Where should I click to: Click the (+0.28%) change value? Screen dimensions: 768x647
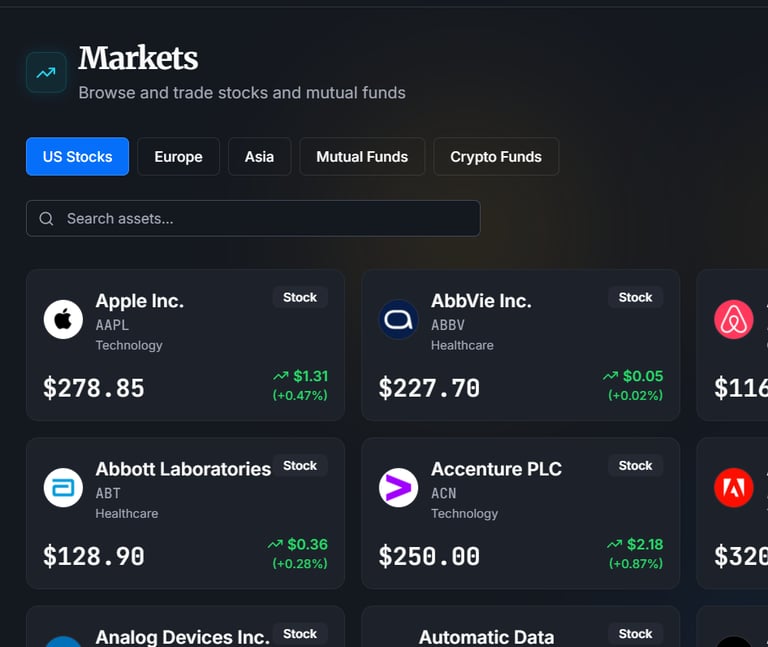click(300, 564)
